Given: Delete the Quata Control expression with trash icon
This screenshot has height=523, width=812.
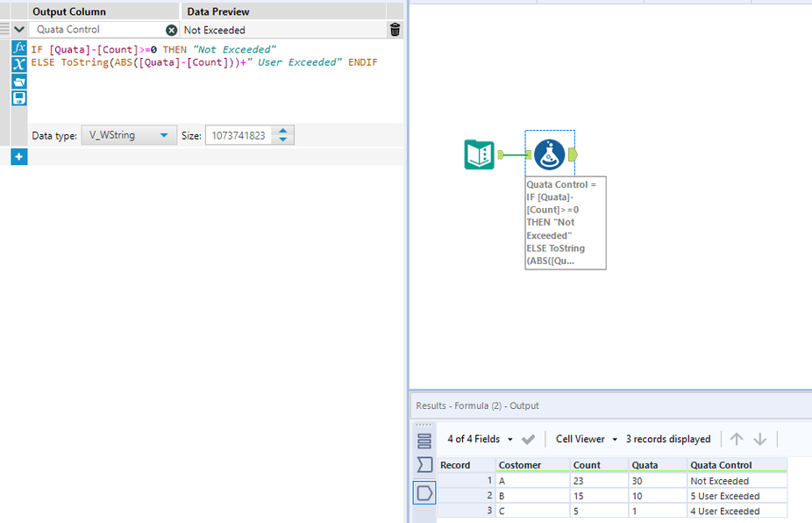Looking at the screenshot, I should [395, 30].
